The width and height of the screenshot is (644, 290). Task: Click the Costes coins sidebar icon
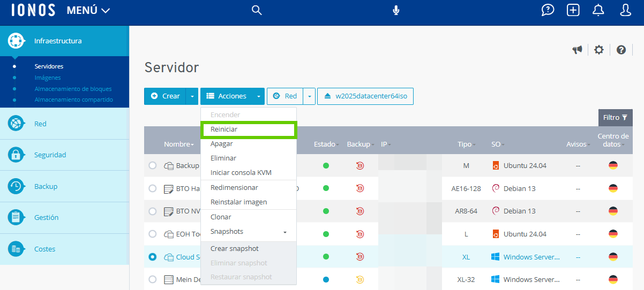(x=16, y=249)
